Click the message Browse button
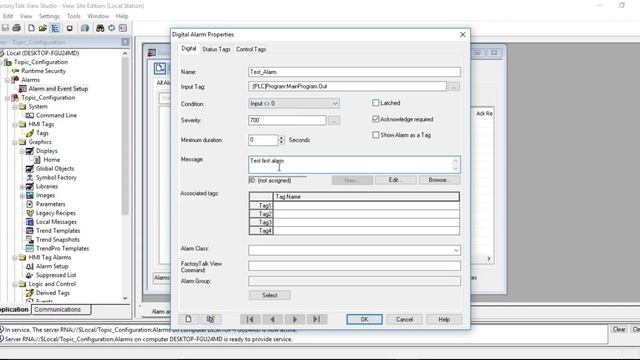 tap(440, 180)
